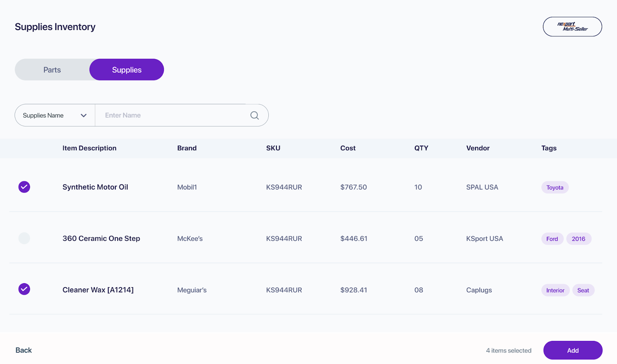Select the 360 Ceramic One Step checkbox
This screenshot has height=364, width=617.
pos(24,238)
